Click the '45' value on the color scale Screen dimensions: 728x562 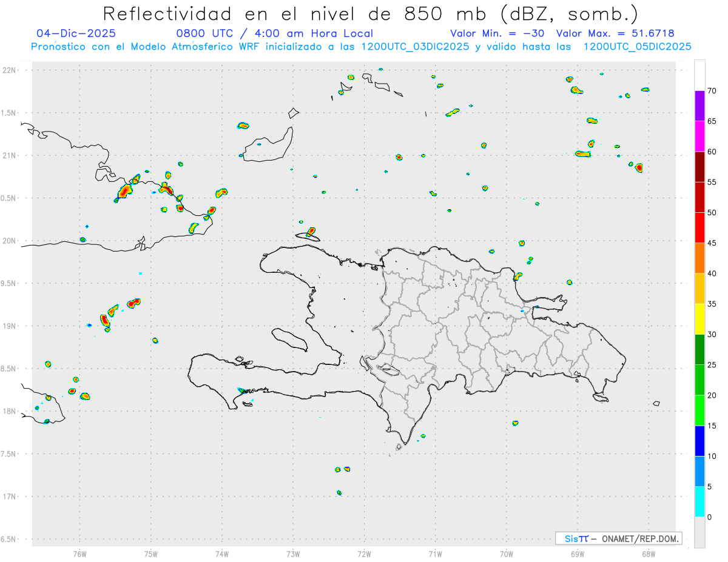pyautogui.click(x=712, y=243)
